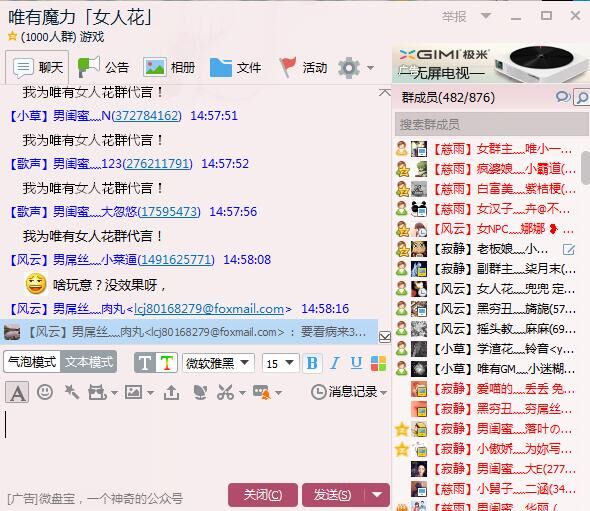590x511 pixels.
Task: Click the smiley emoji in 小菜逼 message
Action: pos(36,284)
